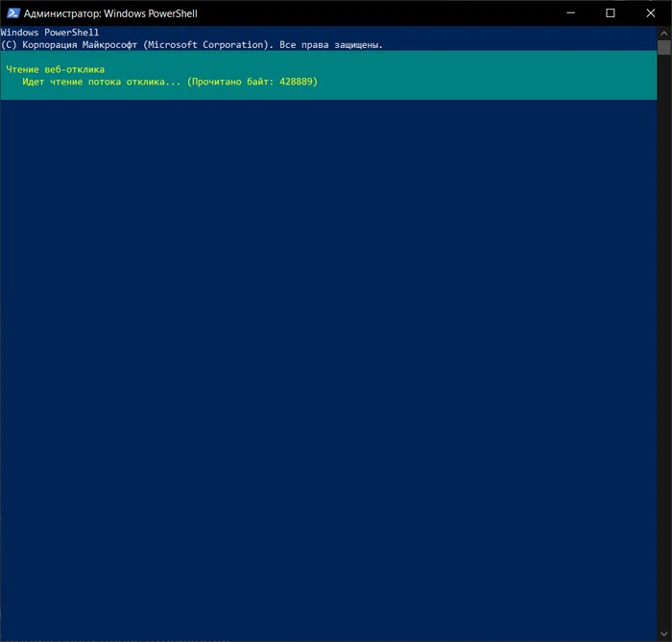Image resolution: width=672 pixels, height=642 pixels.
Task: Maximize the PowerShell window
Action: 611,13
